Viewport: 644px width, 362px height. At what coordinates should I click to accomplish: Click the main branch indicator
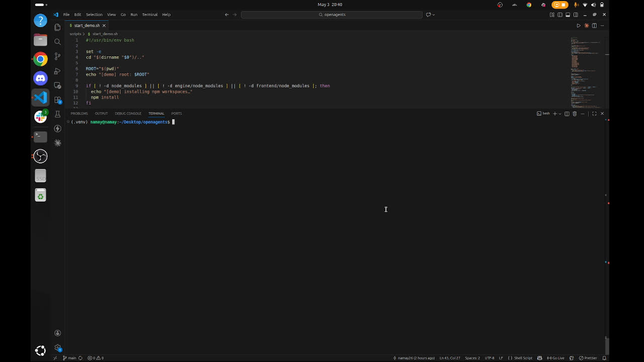(x=69, y=358)
